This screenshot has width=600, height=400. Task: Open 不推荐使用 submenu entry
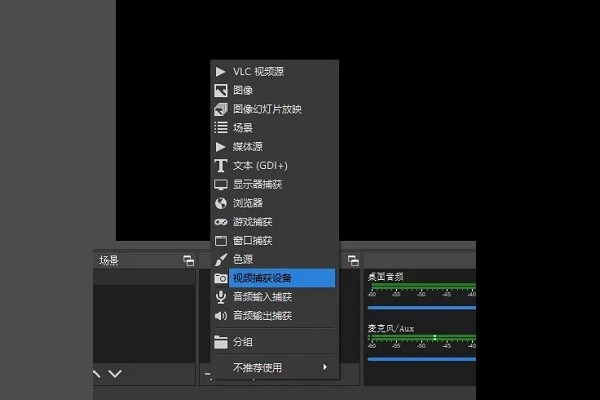point(274,367)
